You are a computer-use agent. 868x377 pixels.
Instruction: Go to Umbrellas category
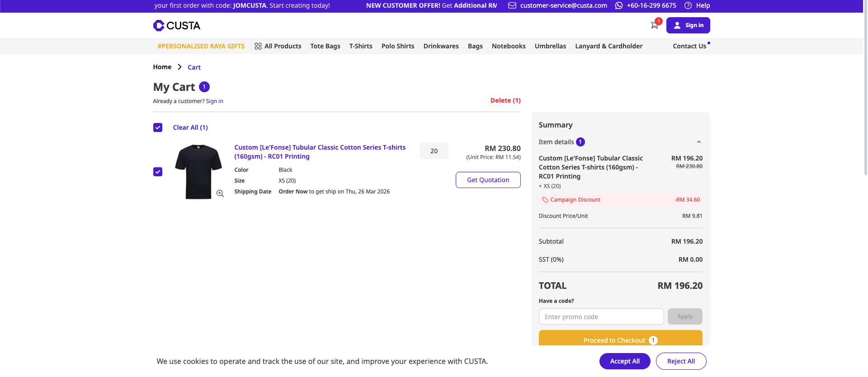550,46
